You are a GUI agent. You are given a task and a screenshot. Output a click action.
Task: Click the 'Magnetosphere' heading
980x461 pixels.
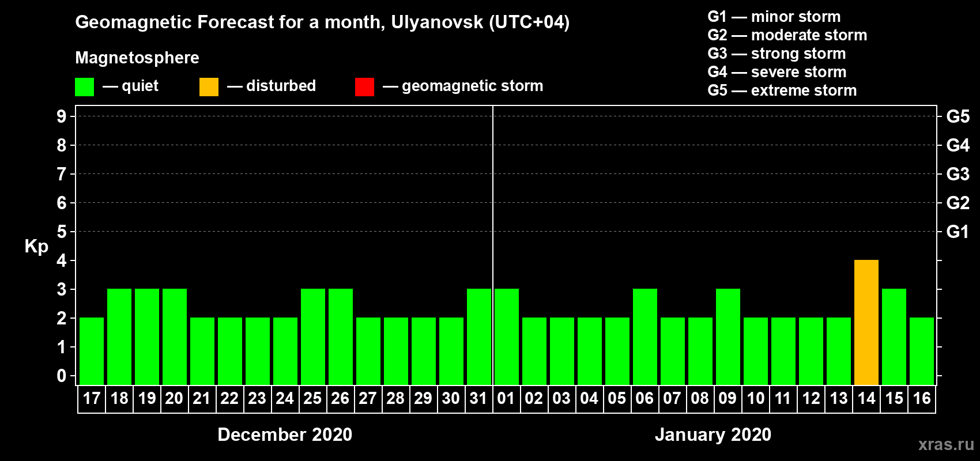coord(137,58)
